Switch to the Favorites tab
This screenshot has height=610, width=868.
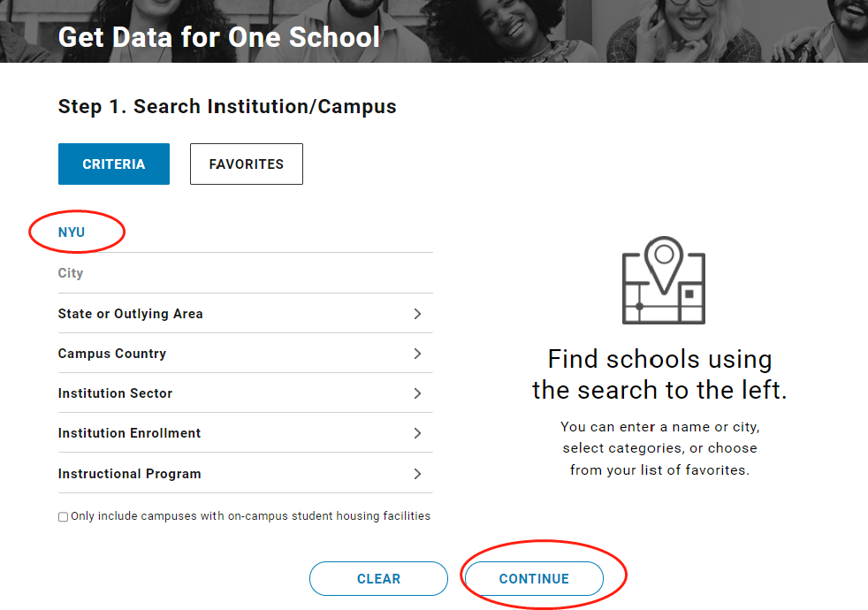246,164
